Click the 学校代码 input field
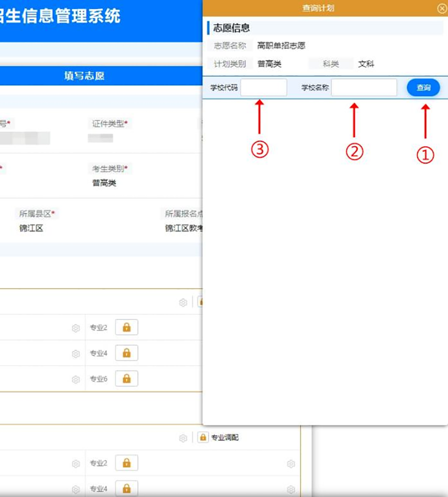This screenshot has height=497, width=448. 263,87
